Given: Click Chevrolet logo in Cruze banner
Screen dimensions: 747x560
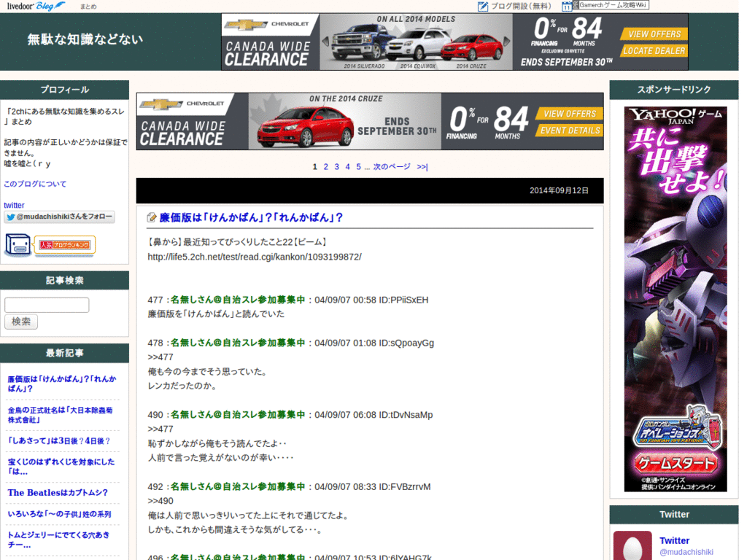Looking at the screenshot, I should tap(182, 104).
